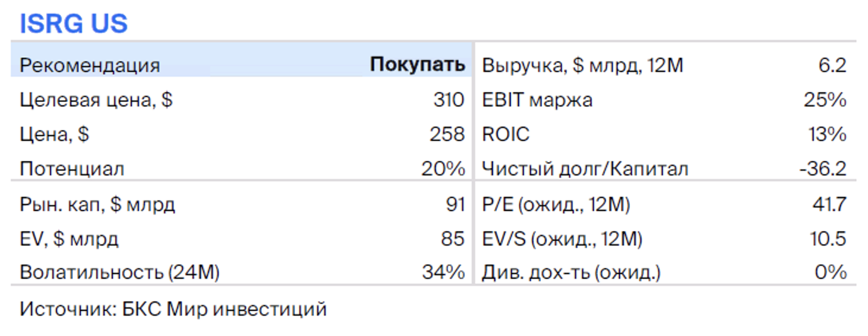Click the Источник: БКС Мир инвестиций text
Viewport: 868px width, 336px height.
click(x=173, y=309)
